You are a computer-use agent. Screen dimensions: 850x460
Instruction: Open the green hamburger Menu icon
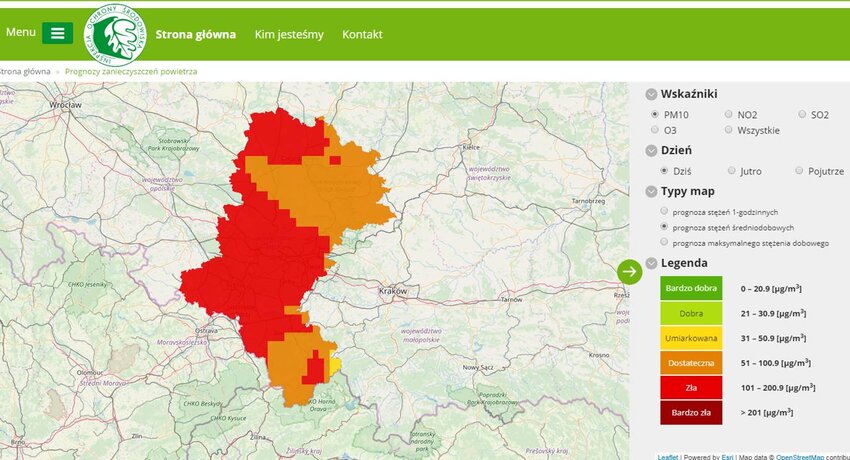point(57,33)
